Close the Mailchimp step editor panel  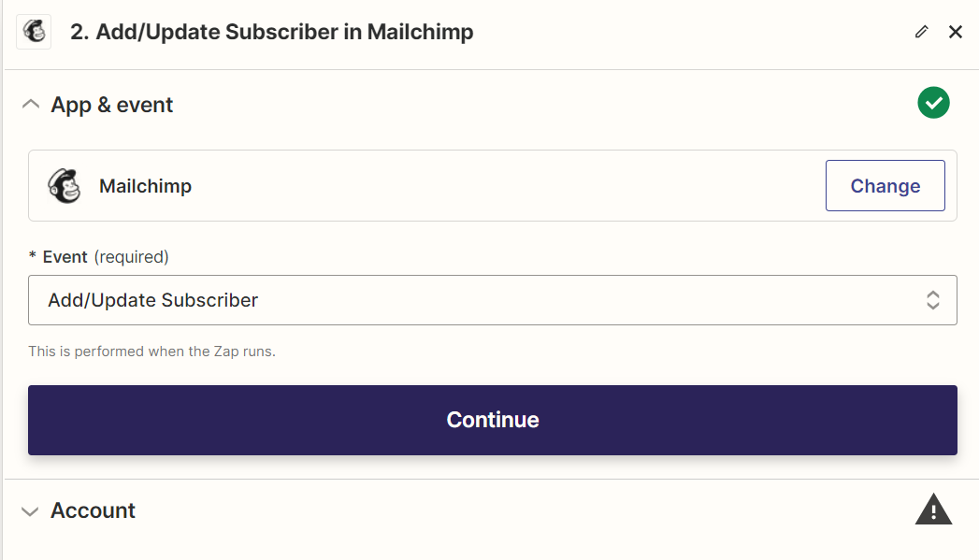point(956,32)
